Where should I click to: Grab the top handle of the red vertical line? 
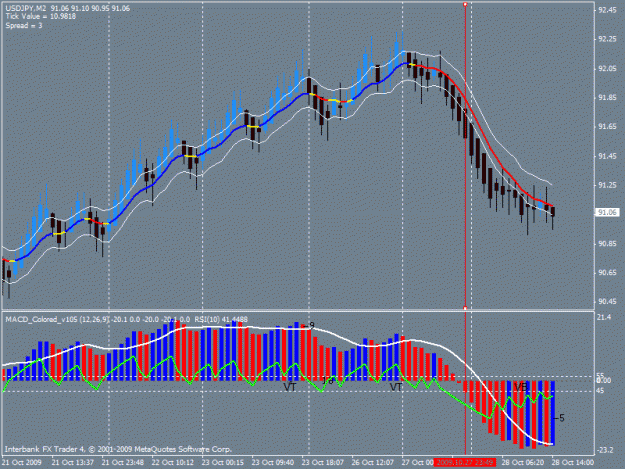pyautogui.click(x=465, y=4)
